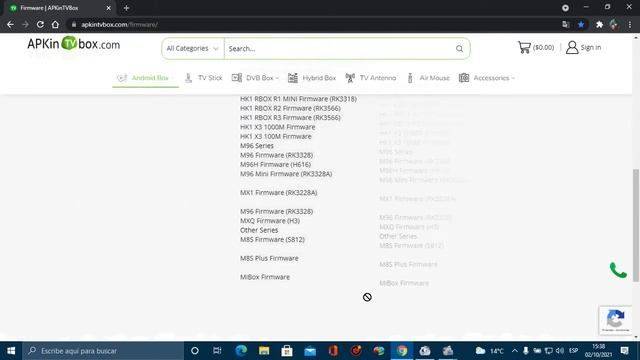The height and width of the screenshot is (360, 640).
Task: Click the user account icon
Action: click(x=572, y=47)
